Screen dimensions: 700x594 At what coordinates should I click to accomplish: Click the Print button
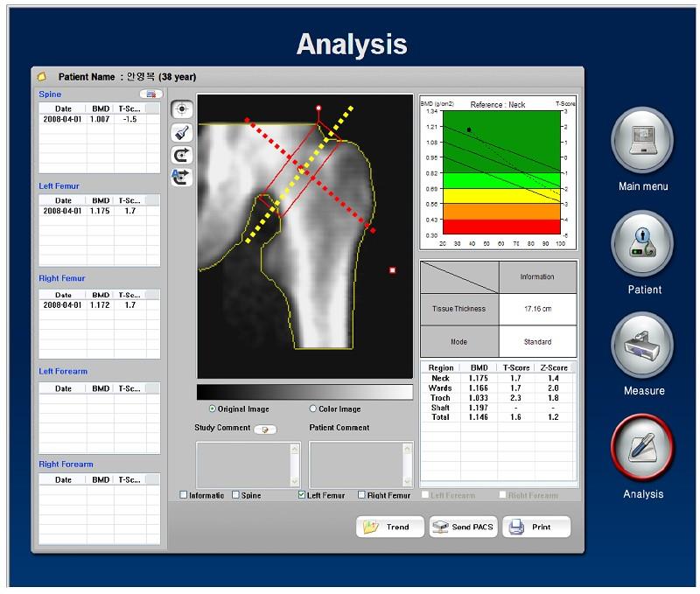535,527
